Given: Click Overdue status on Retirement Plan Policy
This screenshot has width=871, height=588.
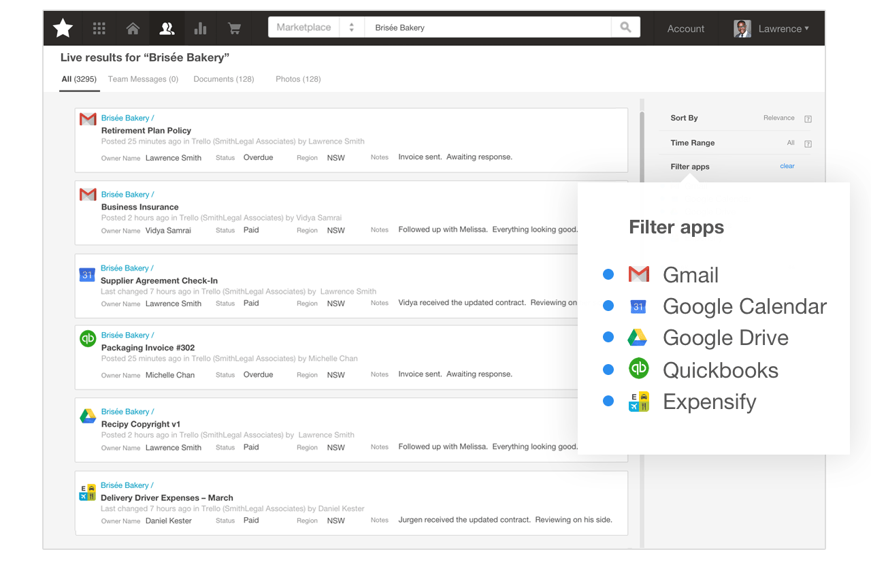Looking at the screenshot, I should 258,157.
